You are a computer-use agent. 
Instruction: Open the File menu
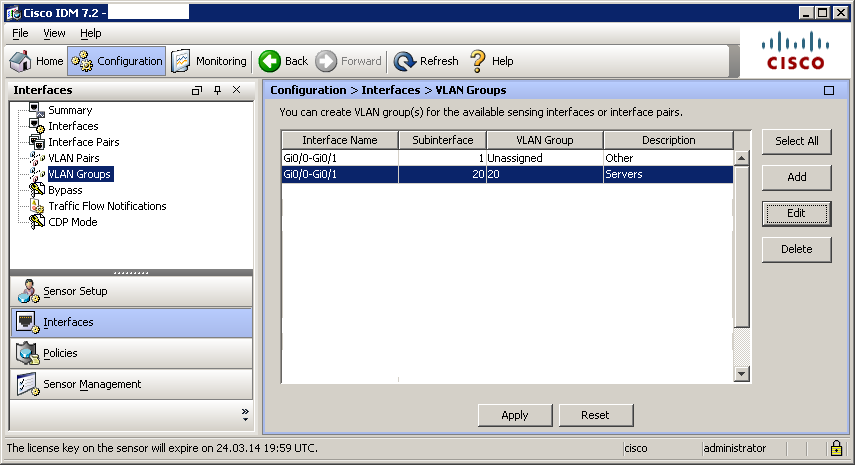tap(20, 33)
